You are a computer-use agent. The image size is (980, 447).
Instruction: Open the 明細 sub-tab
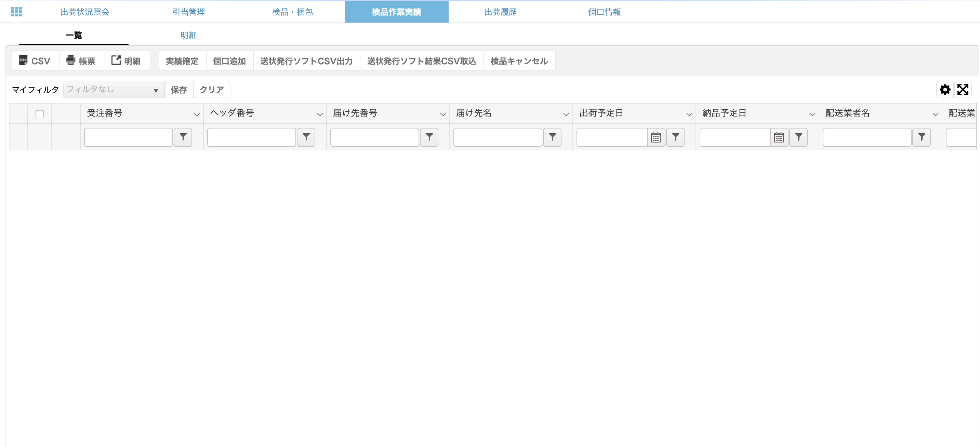pyautogui.click(x=189, y=35)
